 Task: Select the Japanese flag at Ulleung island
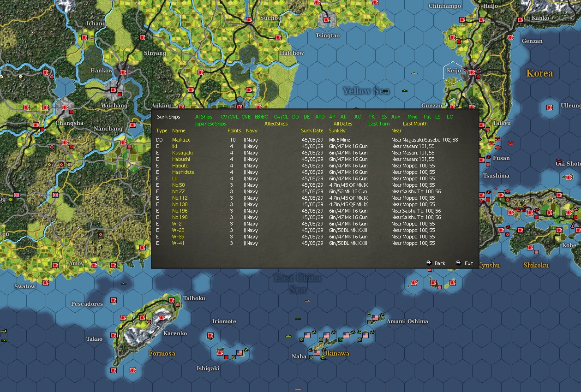pyautogui.click(x=550, y=107)
